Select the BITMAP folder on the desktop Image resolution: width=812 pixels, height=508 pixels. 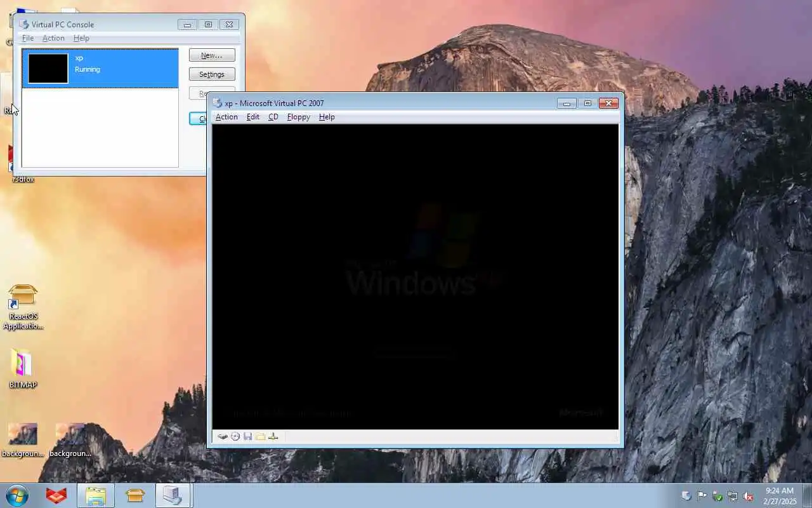23,368
